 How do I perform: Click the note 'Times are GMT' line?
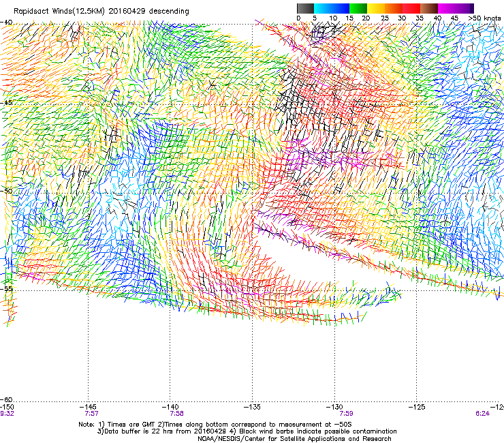215,425
